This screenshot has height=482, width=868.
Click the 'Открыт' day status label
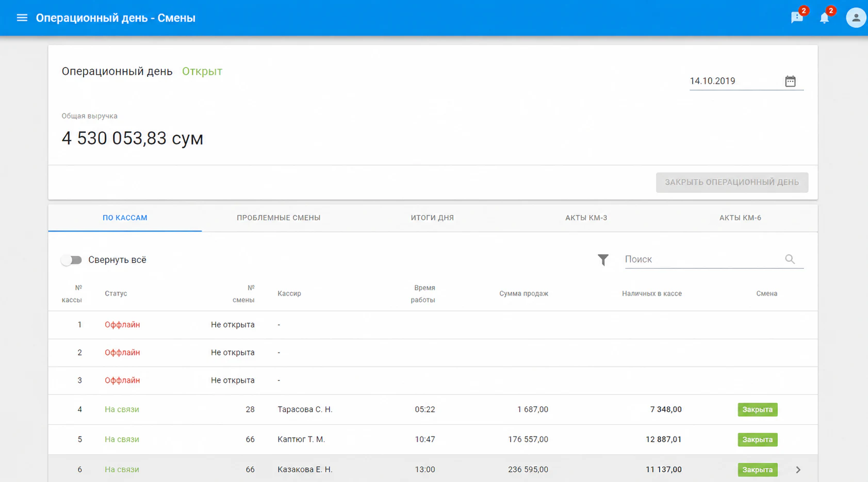[x=202, y=71]
